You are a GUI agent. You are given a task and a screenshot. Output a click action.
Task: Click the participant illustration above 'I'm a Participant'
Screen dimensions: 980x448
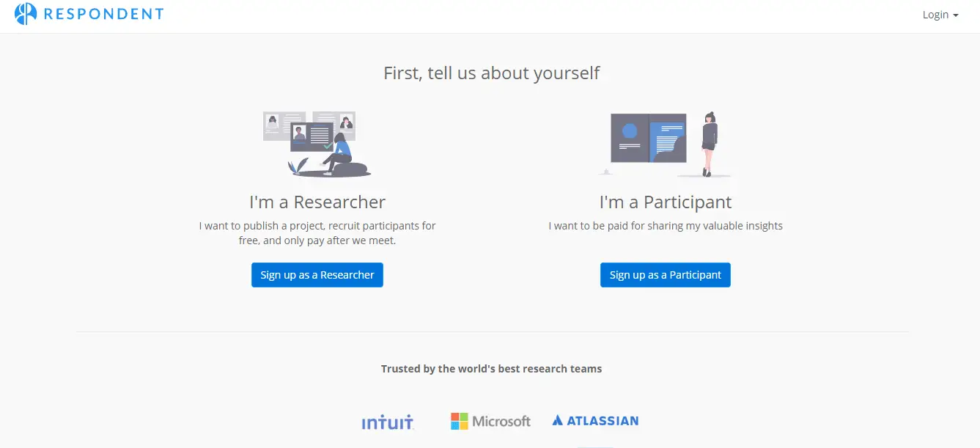[x=663, y=144]
